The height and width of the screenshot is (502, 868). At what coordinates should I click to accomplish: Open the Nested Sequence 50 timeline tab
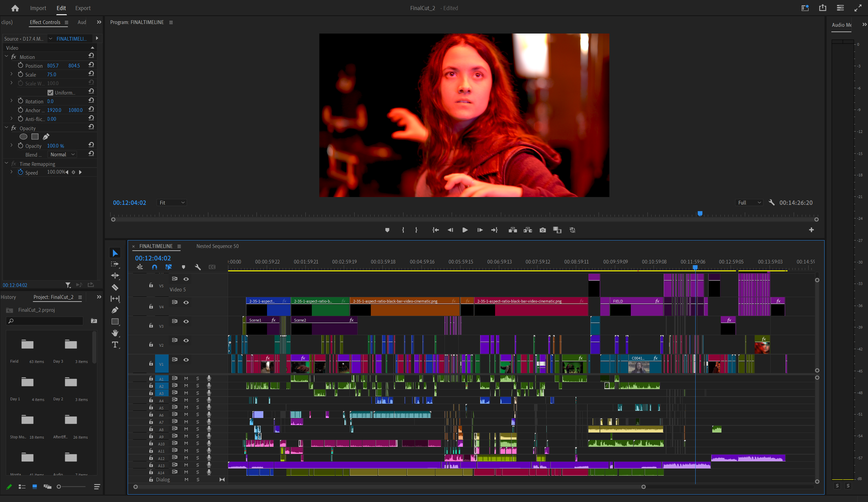click(x=217, y=246)
